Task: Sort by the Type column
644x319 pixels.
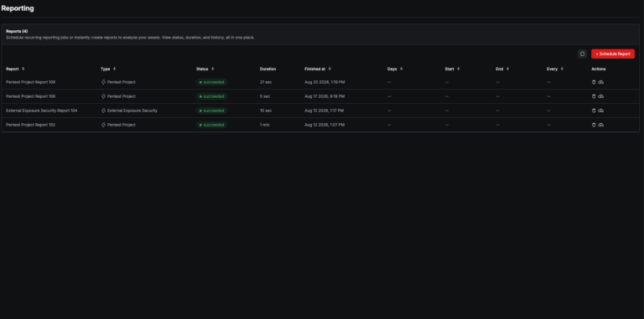Action: (x=115, y=69)
